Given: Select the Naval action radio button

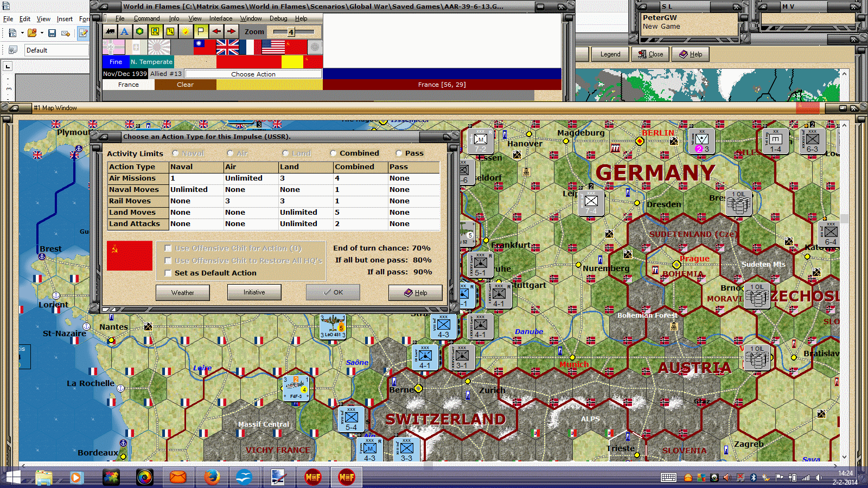Looking at the screenshot, I should 175,153.
